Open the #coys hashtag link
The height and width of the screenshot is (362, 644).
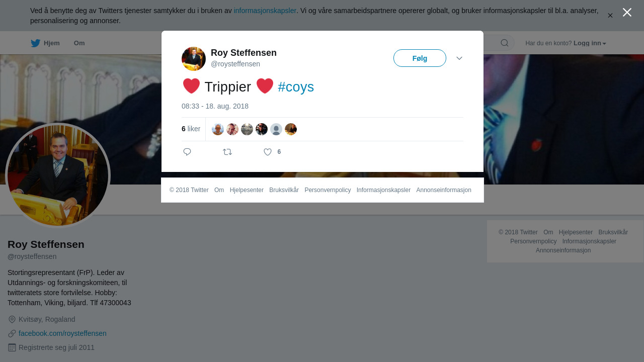[296, 87]
